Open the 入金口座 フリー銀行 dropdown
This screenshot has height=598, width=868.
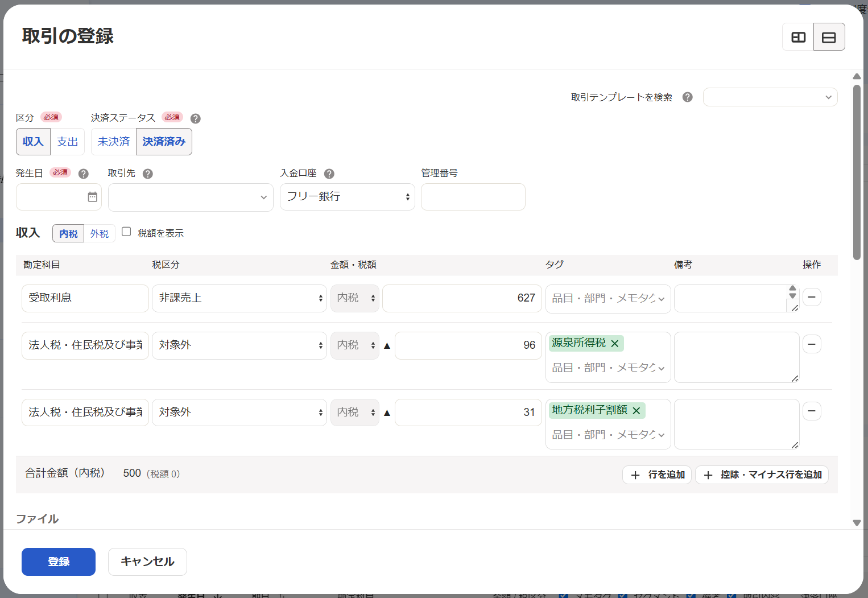tap(348, 197)
